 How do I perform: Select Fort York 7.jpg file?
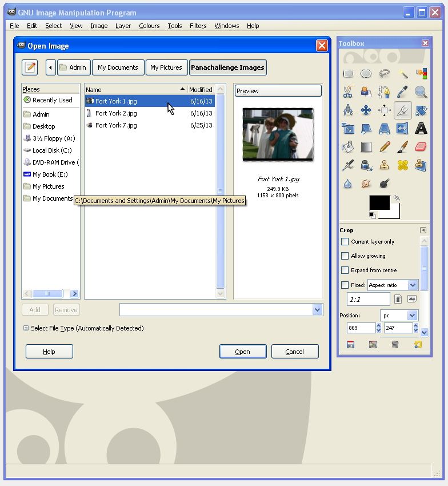click(150, 125)
